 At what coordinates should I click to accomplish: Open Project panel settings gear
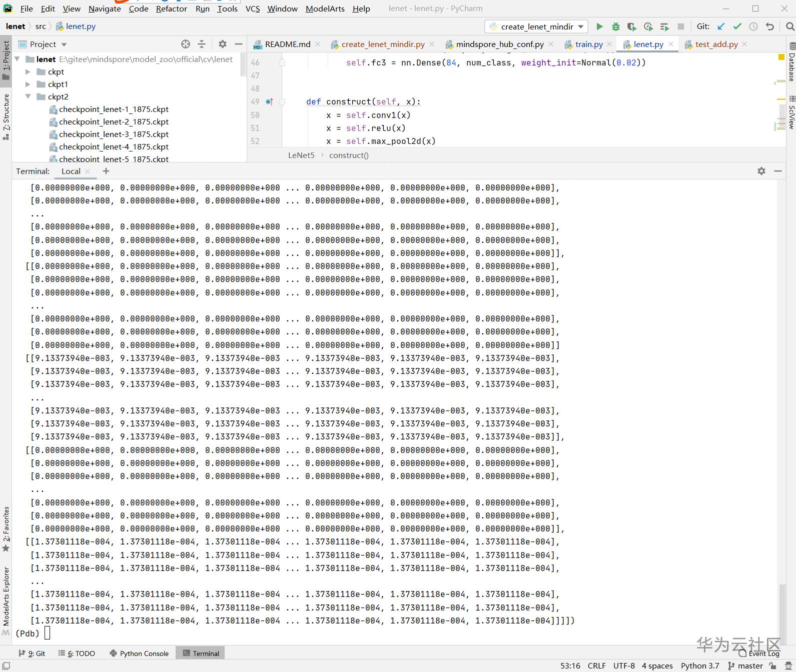(223, 44)
